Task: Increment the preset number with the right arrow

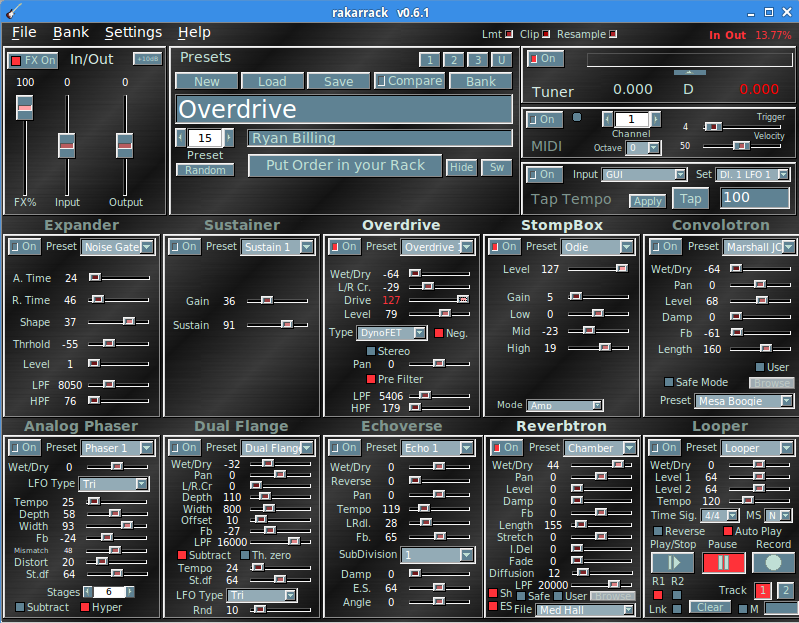Action: (x=229, y=138)
